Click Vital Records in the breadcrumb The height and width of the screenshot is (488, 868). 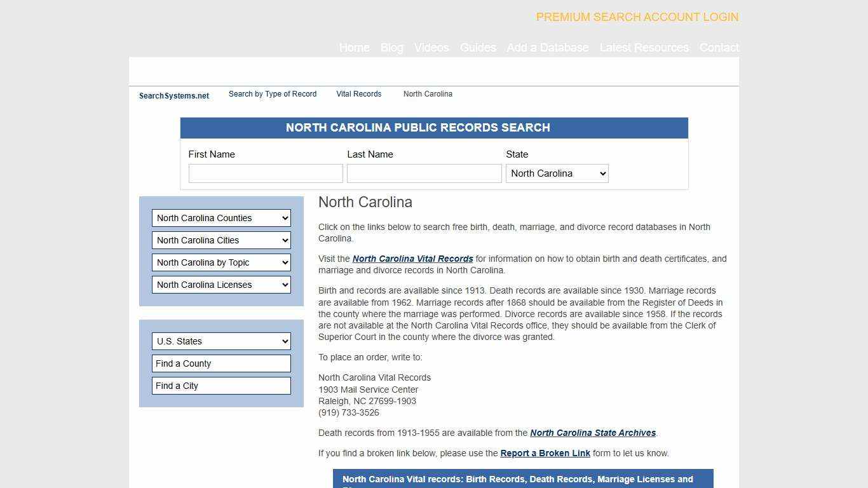coord(358,94)
